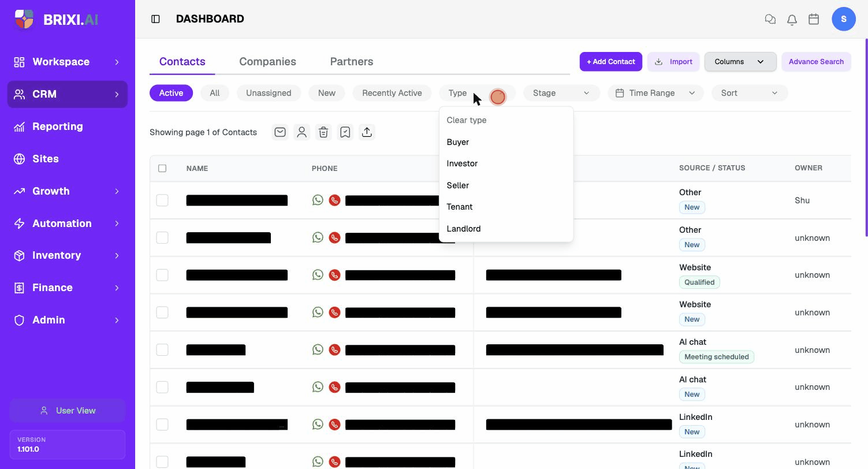Tick the checkbox for Website Qualified row
Screen dimensions: 868x469
[x=162, y=275]
